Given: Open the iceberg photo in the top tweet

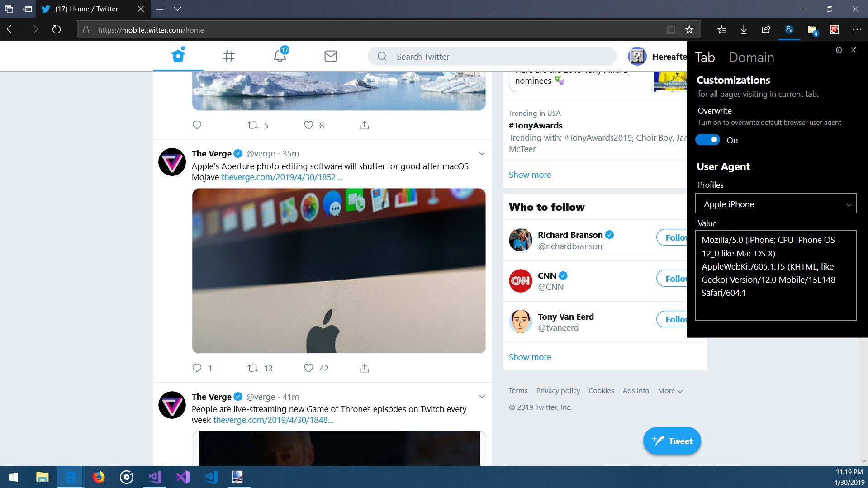Looking at the screenshot, I should click(x=339, y=91).
